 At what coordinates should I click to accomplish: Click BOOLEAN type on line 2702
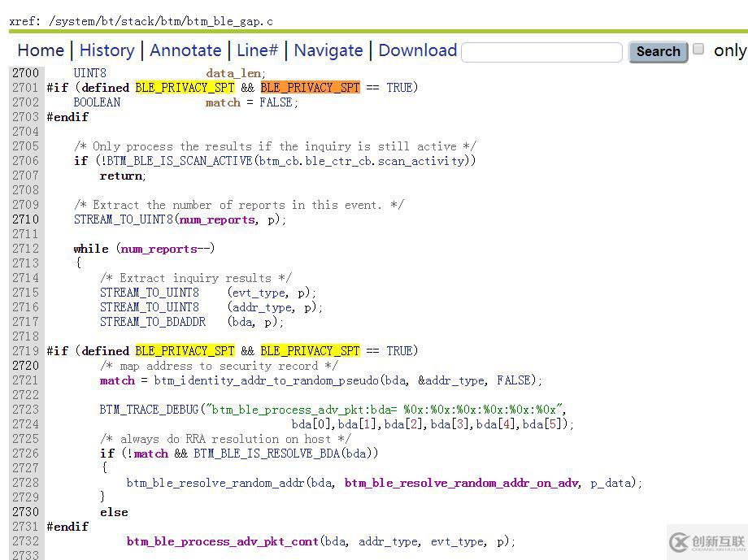tap(97, 102)
